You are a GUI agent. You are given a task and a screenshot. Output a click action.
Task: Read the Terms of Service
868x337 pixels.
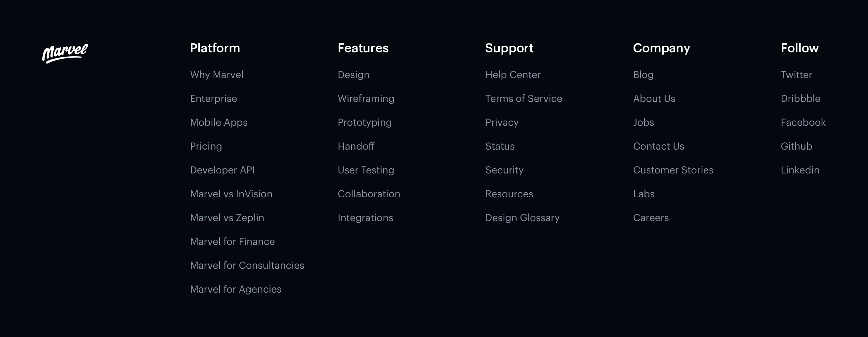click(x=524, y=99)
